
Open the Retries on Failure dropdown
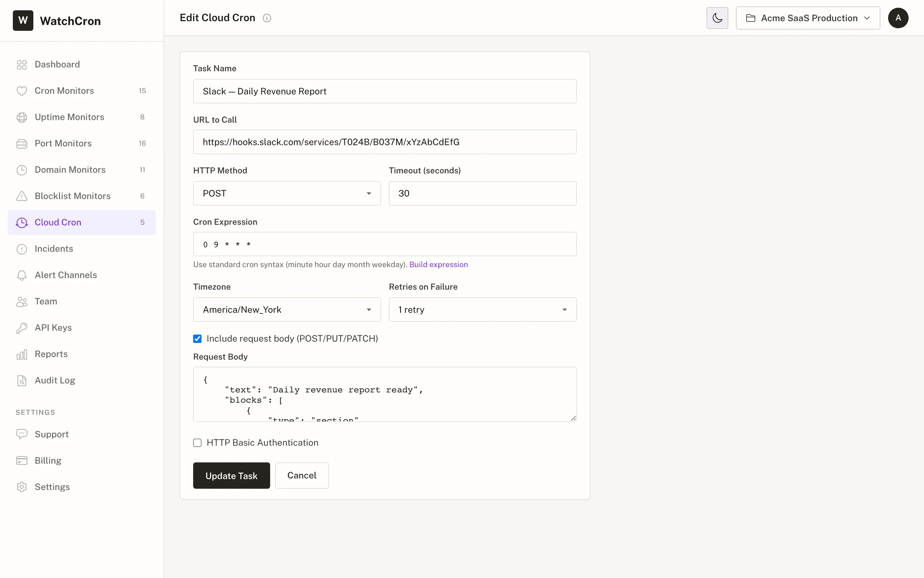click(483, 310)
